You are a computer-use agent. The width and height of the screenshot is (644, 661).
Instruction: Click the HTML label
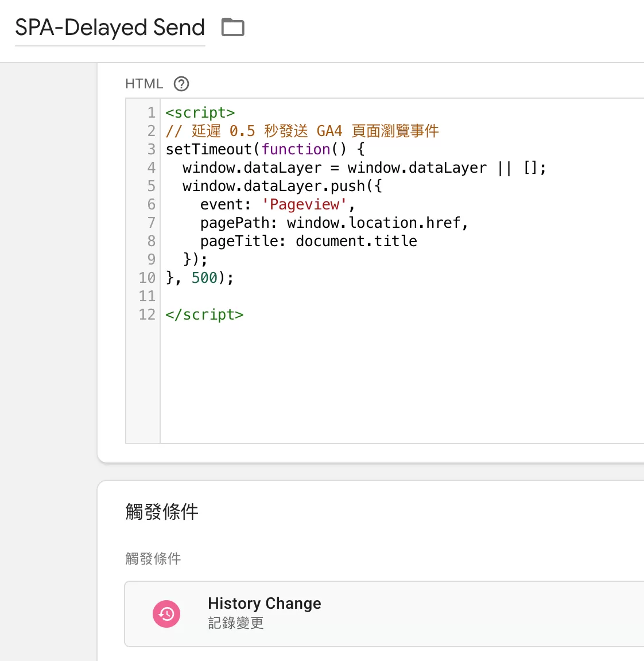click(x=144, y=84)
